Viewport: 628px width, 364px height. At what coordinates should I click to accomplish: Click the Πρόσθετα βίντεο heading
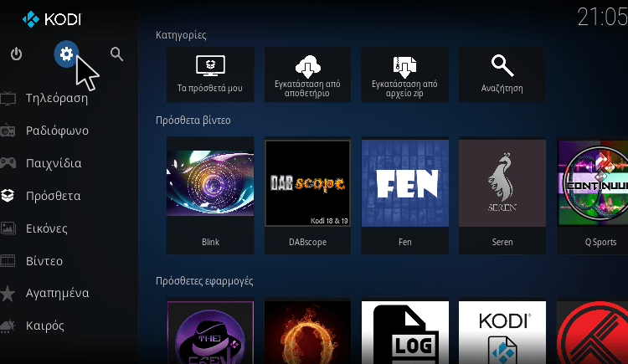coord(193,120)
